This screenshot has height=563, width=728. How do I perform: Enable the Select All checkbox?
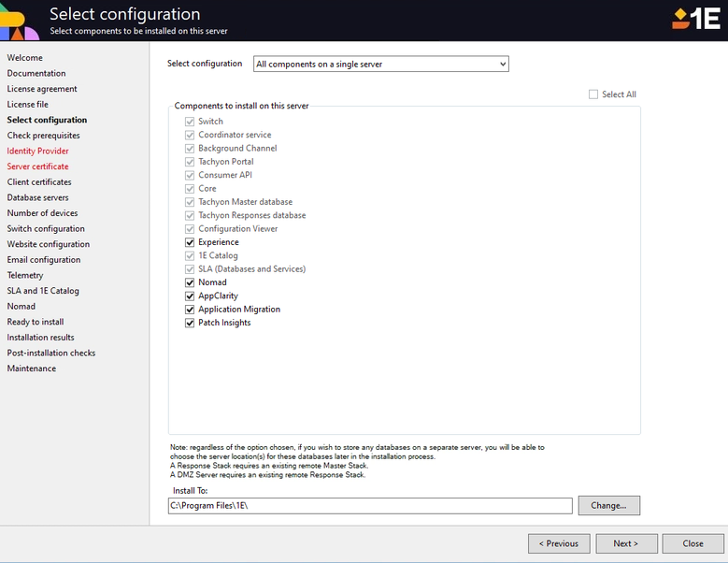click(593, 94)
